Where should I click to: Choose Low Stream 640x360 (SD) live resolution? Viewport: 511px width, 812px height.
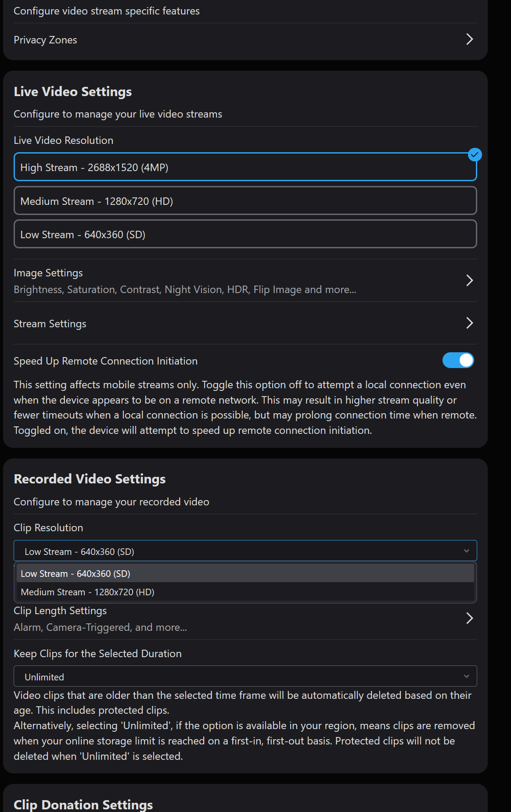click(245, 234)
